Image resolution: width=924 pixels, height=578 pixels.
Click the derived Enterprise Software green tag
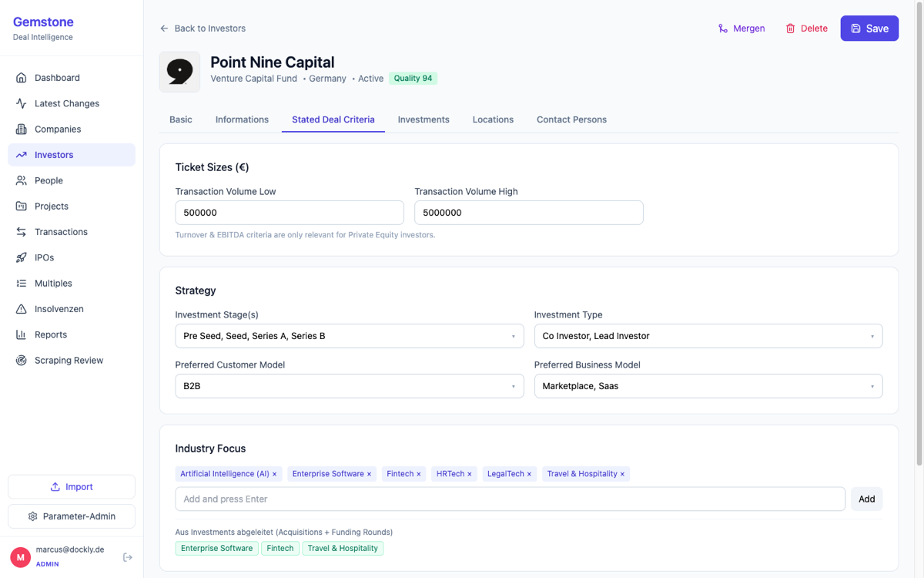coord(217,549)
